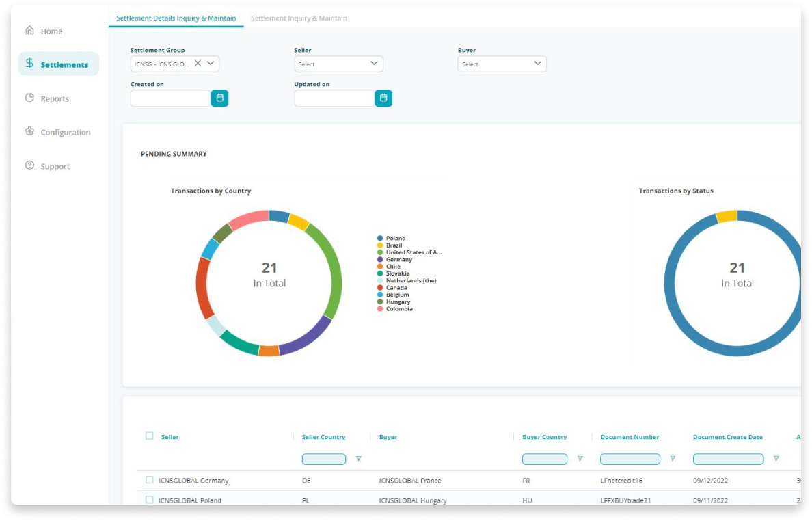Click the United States of A... legend dot
Image resolution: width=812 pixels, height=521 pixels.
point(380,252)
